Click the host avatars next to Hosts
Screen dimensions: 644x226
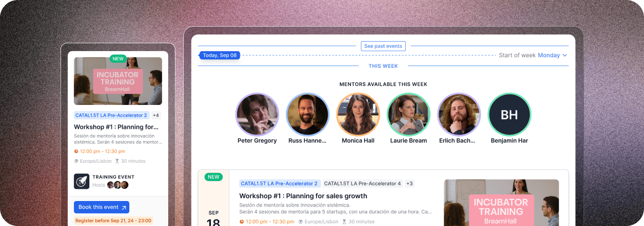[118, 185]
